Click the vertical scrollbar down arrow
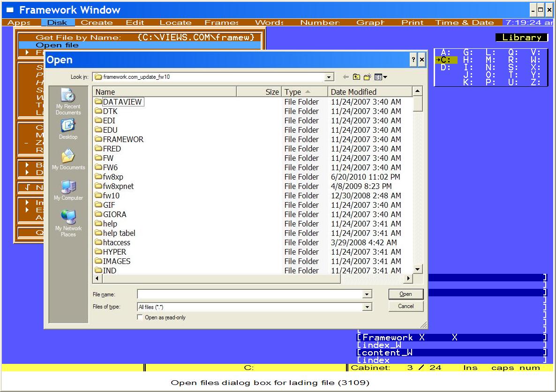Screen dimensions: 556x392 click(418, 269)
